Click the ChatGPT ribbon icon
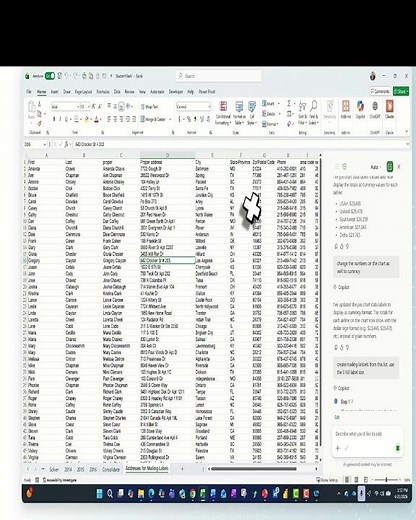This screenshot has height=520, width=416. tap(375, 107)
